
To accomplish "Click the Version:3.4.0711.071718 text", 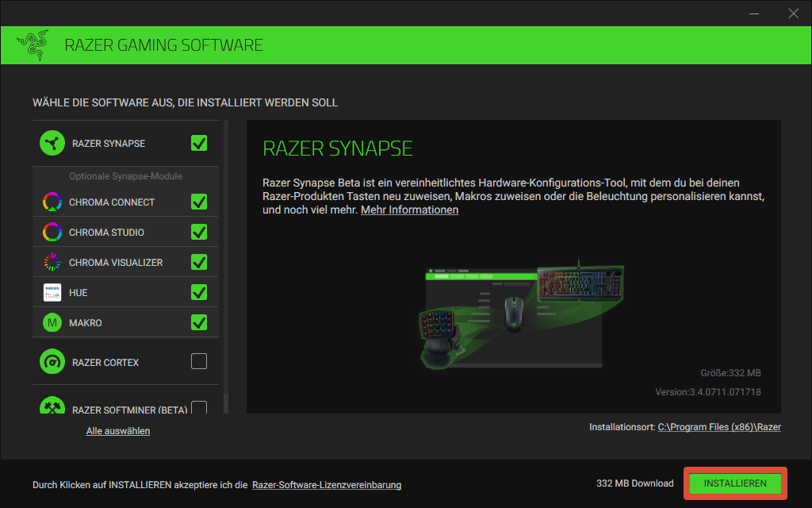I will pyautogui.click(x=708, y=392).
